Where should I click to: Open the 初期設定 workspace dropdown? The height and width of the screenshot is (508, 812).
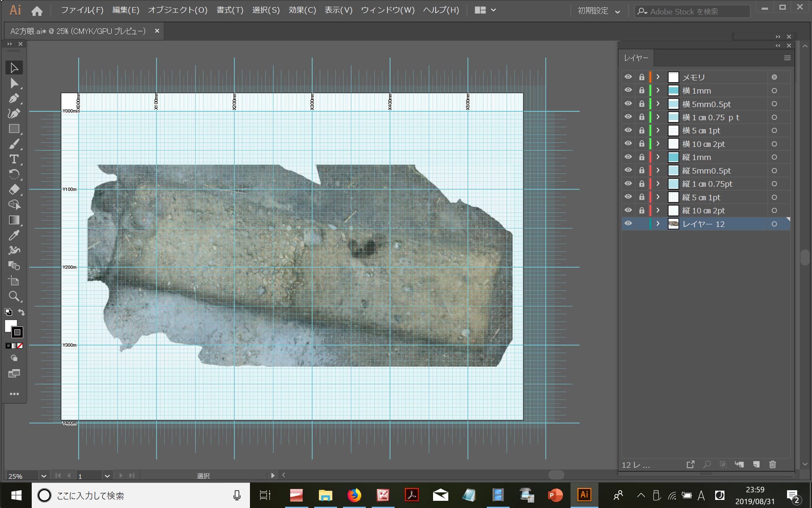pyautogui.click(x=599, y=11)
